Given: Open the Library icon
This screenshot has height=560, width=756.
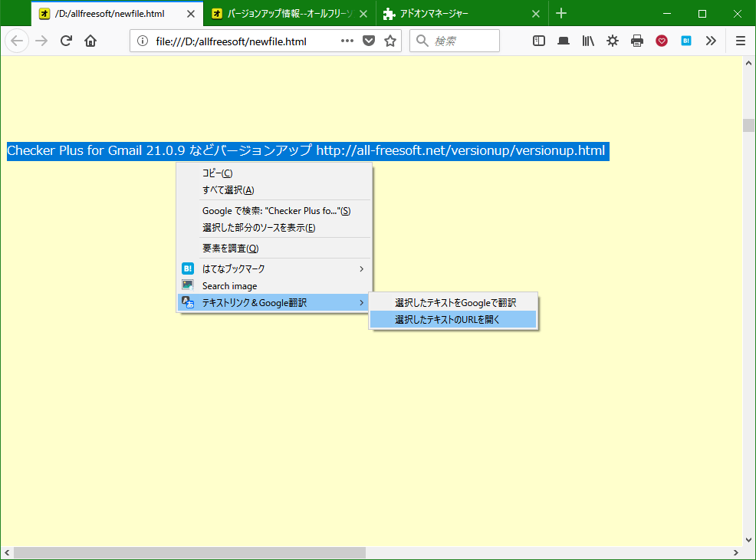Looking at the screenshot, I should pyautogui.click(x=588, y=41).
